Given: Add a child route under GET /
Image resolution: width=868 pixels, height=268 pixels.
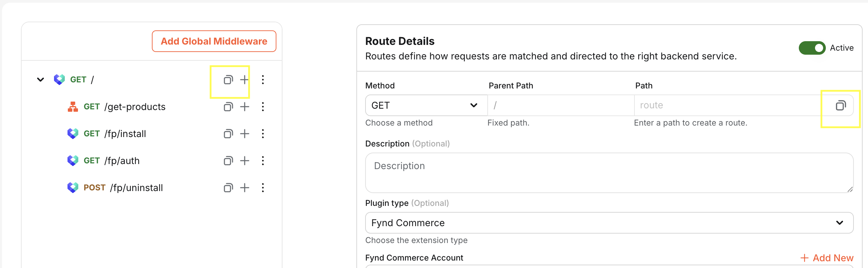Looking at the screenshot, I should 244,80.
